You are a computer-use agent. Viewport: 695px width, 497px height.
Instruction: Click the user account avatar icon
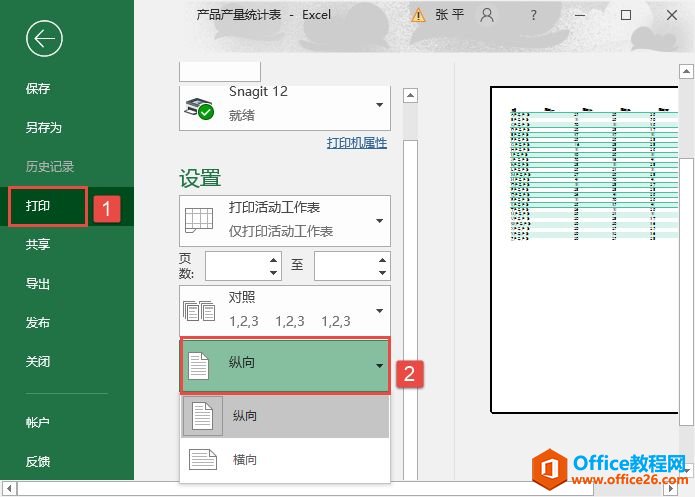coord(487,16)
